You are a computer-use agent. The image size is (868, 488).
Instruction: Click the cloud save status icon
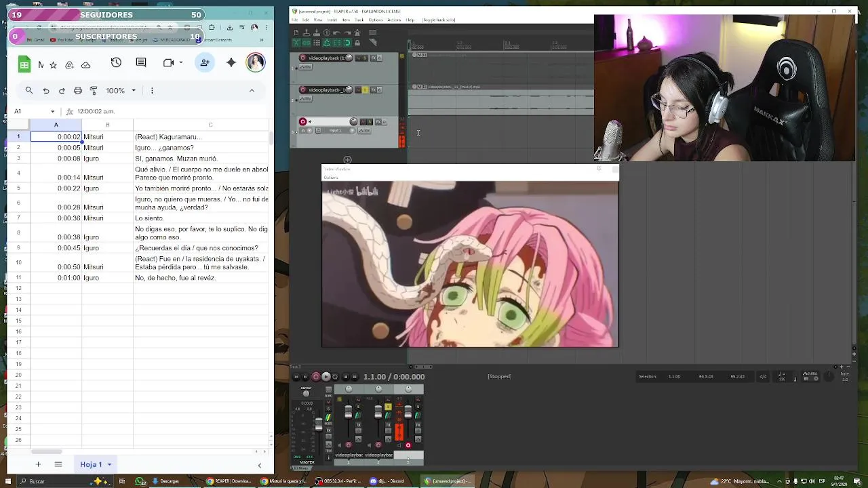click(x=85, y=65)
